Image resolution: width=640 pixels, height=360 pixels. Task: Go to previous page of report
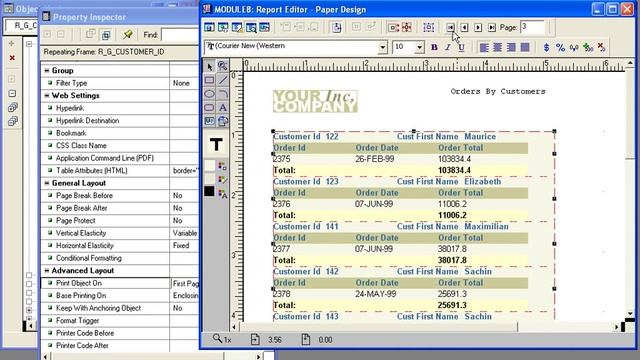pos(464,27)
